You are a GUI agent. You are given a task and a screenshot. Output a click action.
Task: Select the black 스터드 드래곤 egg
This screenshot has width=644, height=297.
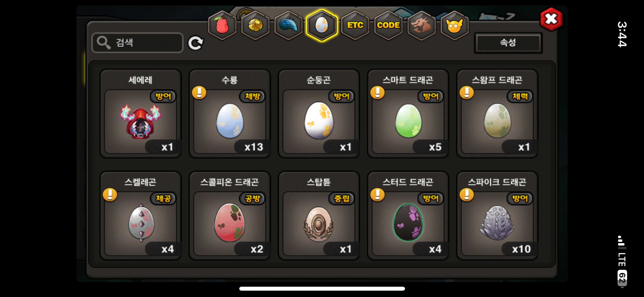pos(408,216)
